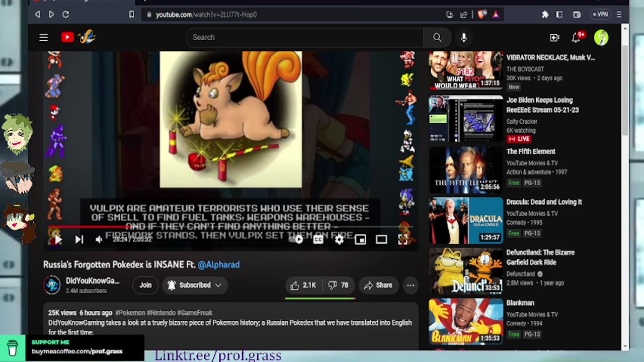Open player settings gear

[339, 240]
